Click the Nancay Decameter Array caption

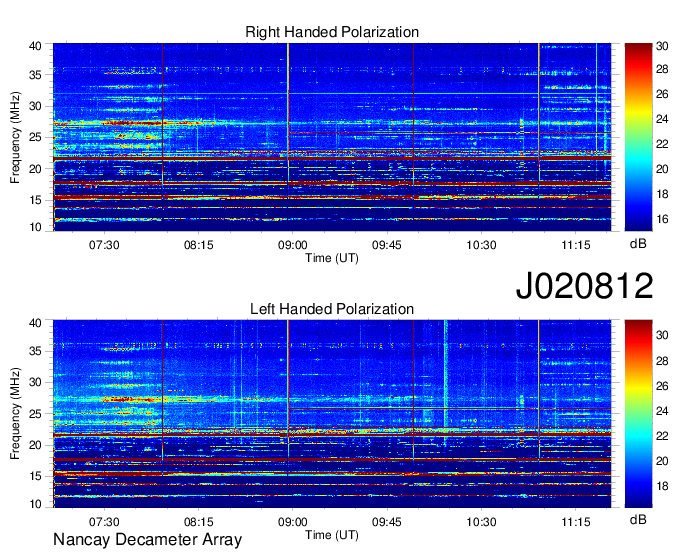[147, 540]
